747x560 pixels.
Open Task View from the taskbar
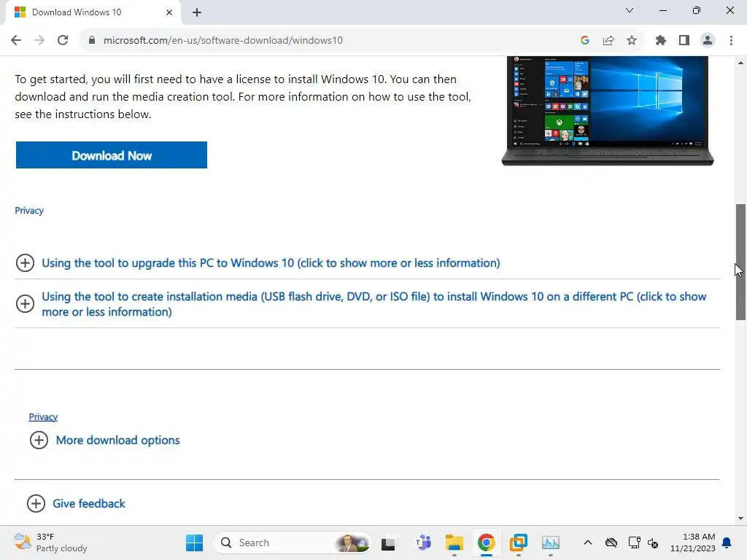[x=388, y=542]
